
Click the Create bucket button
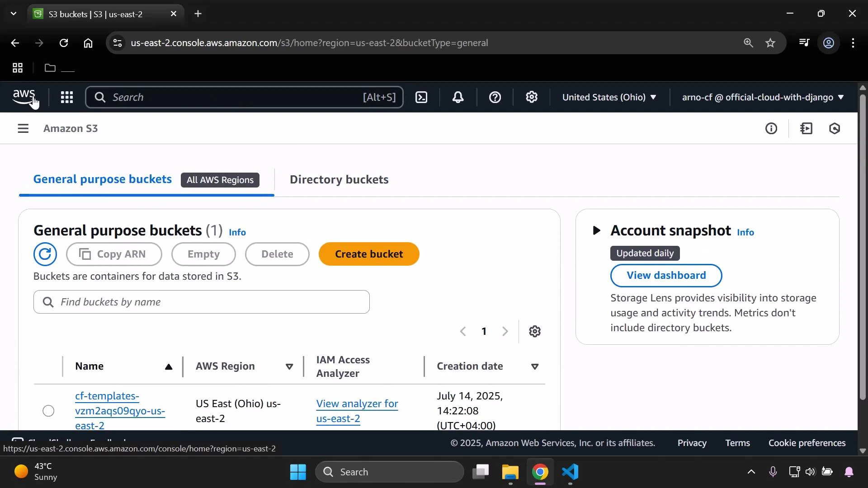point(369,254)
